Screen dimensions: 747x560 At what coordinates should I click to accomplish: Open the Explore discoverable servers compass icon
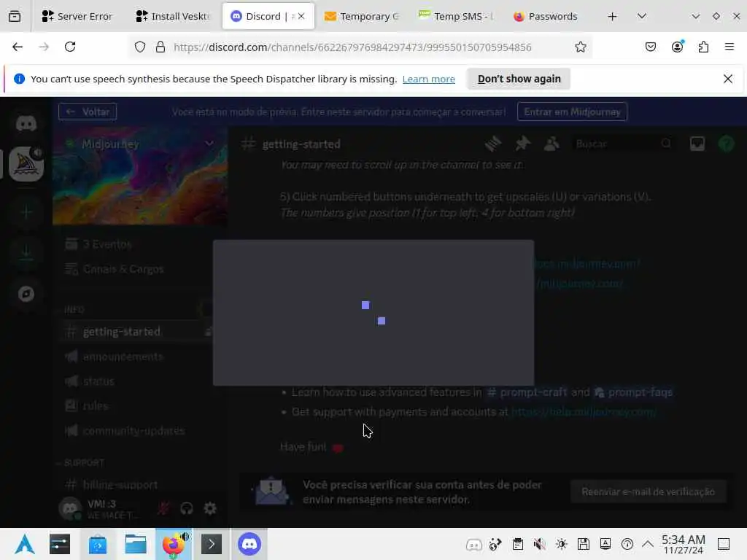[x=26, y=294]
